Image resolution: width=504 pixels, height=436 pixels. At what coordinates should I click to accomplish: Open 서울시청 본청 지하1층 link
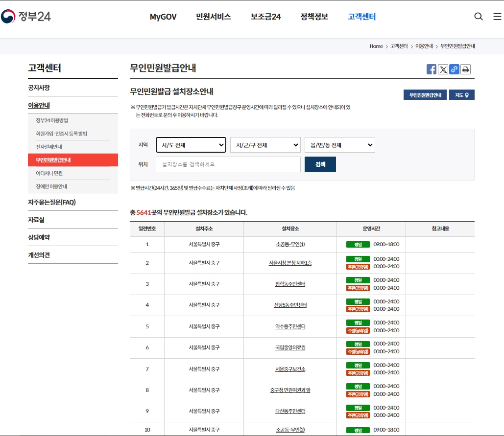coord(290,263)
